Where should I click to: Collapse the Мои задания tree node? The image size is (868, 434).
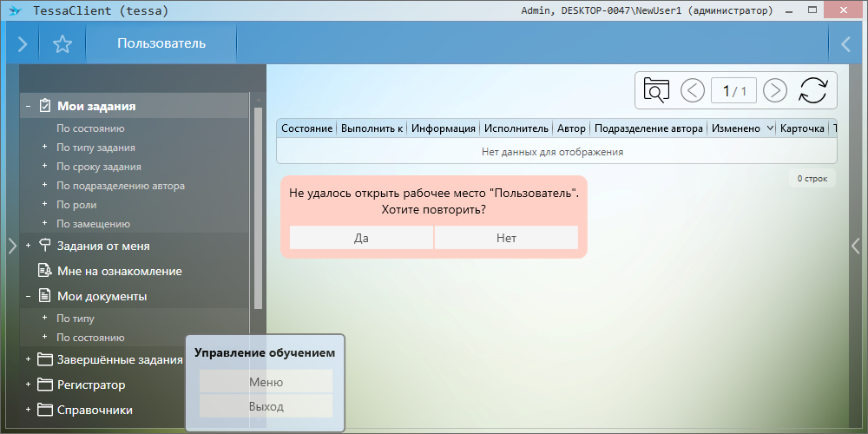click(29, 106)
